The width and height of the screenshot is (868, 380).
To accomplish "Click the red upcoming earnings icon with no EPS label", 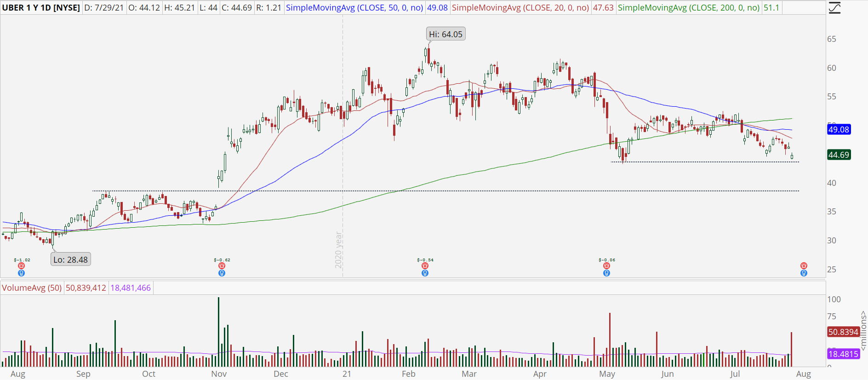I will (804, 266).
